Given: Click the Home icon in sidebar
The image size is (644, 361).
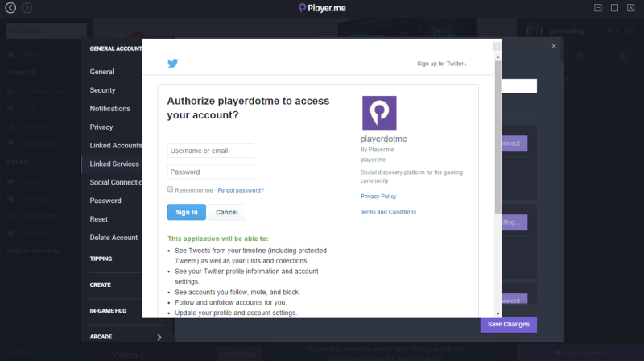Looking at the screenshot, I should pyautogui.click(x=11, y=54).
